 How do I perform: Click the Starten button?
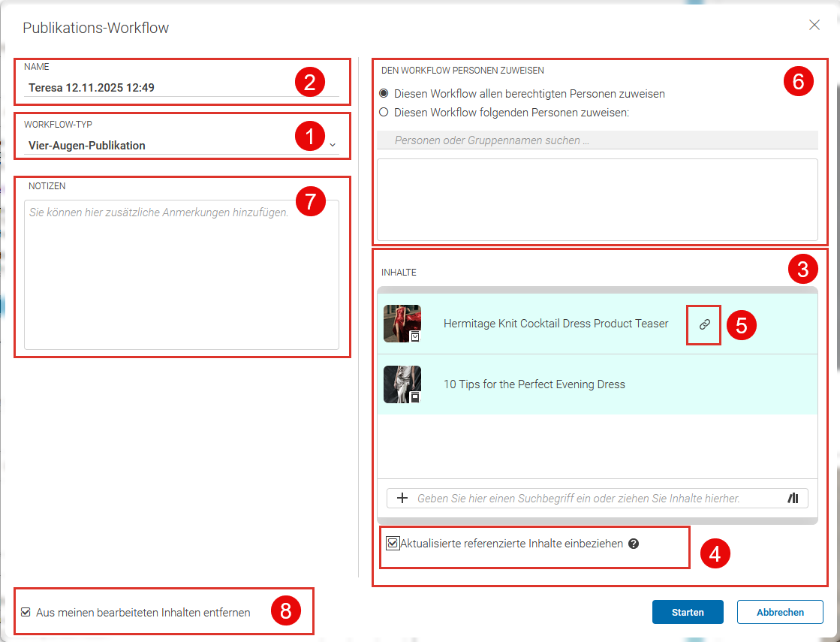[688, 612]
